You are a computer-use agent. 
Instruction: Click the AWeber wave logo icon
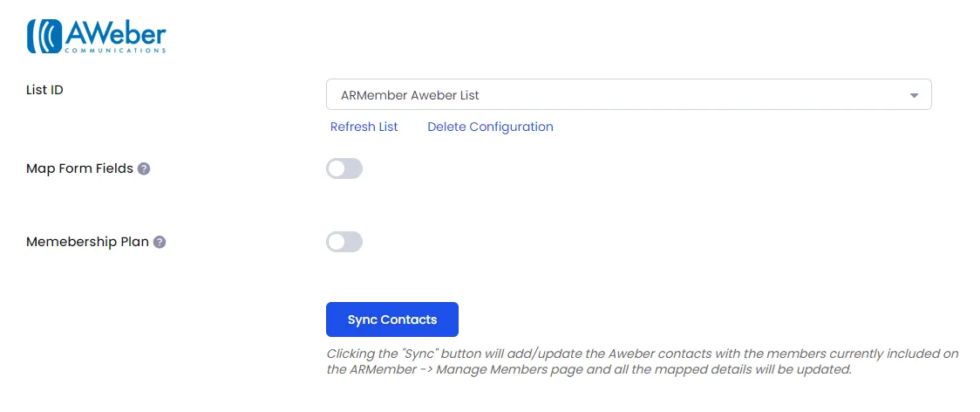tap(44, 36)
